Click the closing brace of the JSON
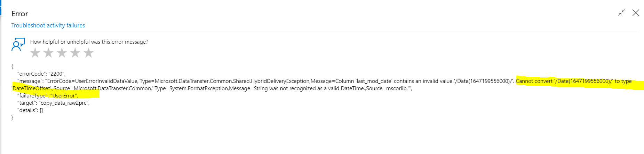644x154 pixels. click(x=12, y=118)
